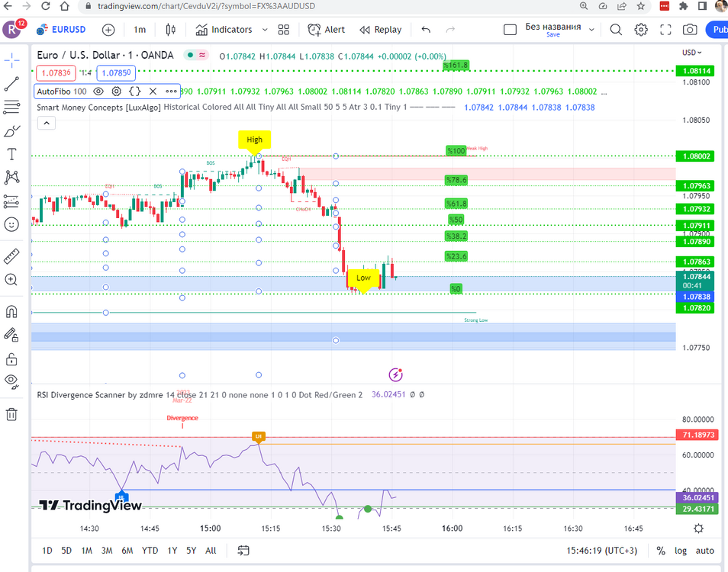Screen dimensions: 728x572
Task: Select the brush drawing tool
Action: pos(11,131)
